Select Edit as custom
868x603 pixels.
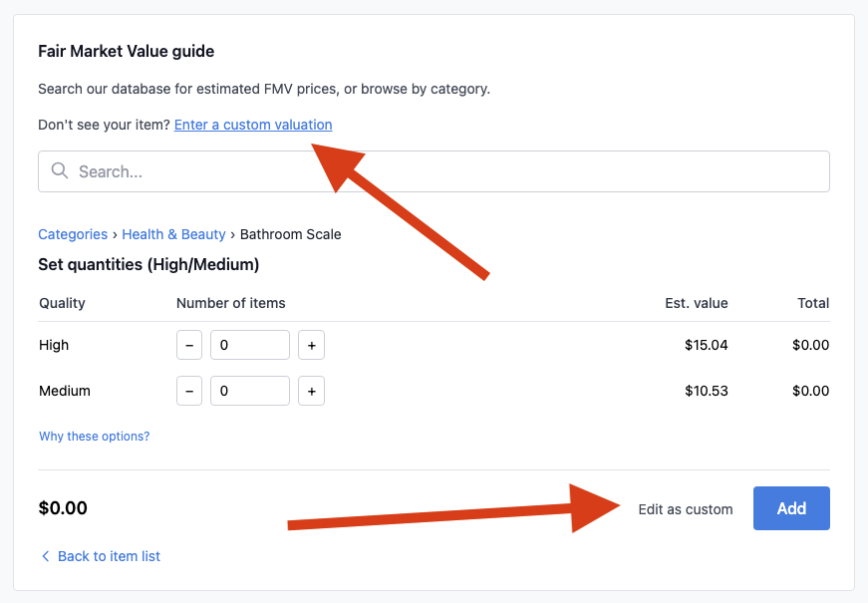click(x=686, y=508)
